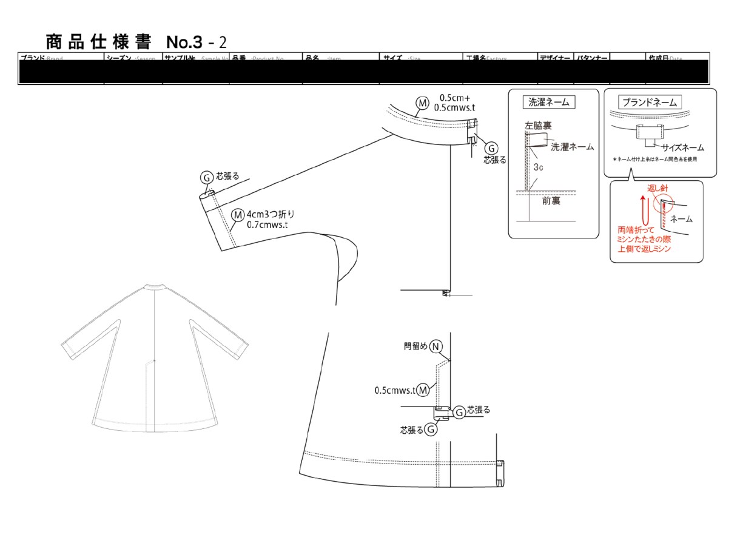Image resolution: width=740 pixels, height=560 pixels.
Task: Click the circled G mark above the sleeve cuff
Action: click(207, 177)
